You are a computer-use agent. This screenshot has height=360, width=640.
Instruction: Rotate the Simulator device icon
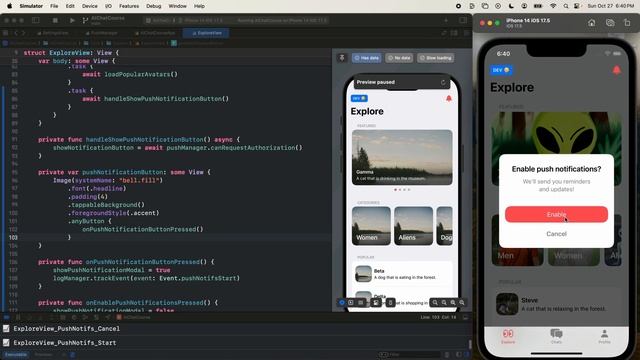(x=627, y=23)
